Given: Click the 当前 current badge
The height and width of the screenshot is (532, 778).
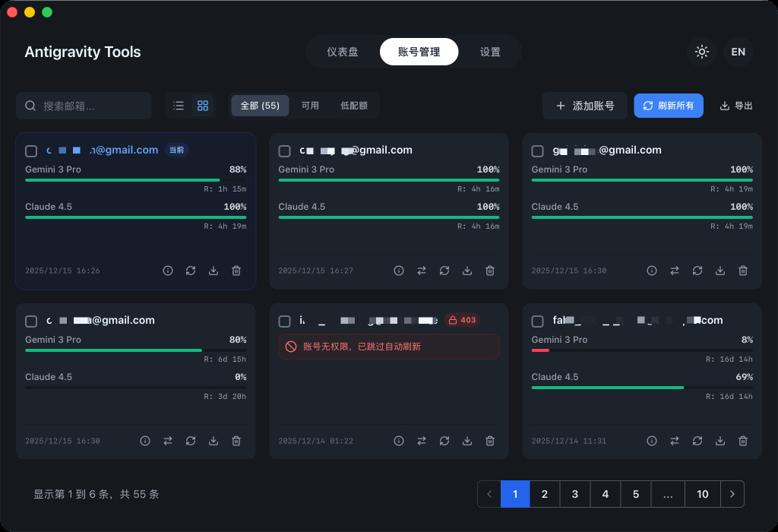Looking at the screenshot, I should click(176, 150).
